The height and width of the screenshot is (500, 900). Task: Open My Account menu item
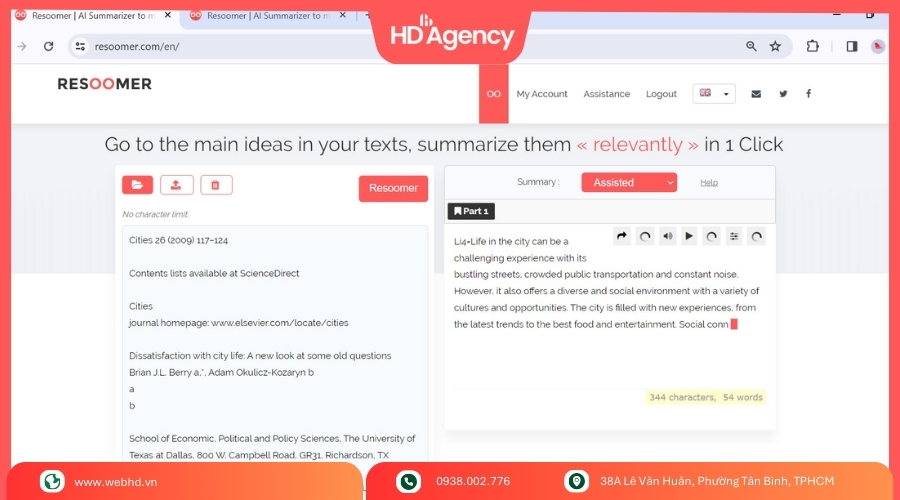542,94
